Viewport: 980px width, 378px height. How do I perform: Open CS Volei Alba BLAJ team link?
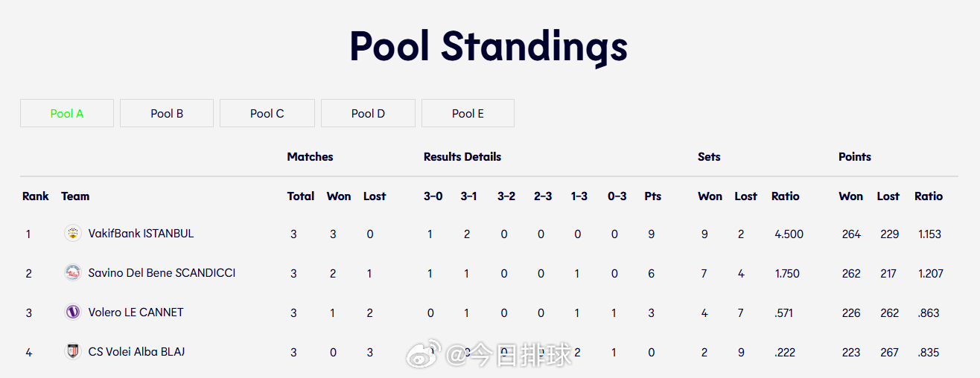coord(136,352)
